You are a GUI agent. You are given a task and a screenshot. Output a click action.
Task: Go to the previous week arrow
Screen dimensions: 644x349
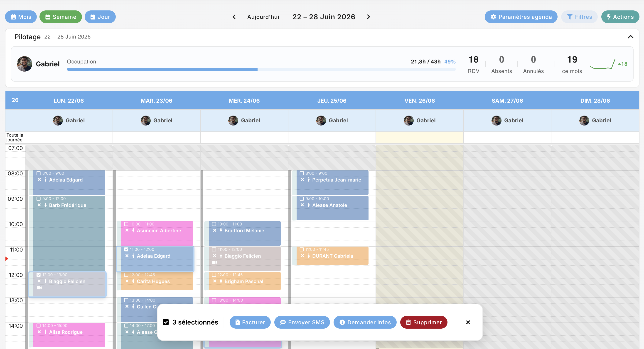234,17
